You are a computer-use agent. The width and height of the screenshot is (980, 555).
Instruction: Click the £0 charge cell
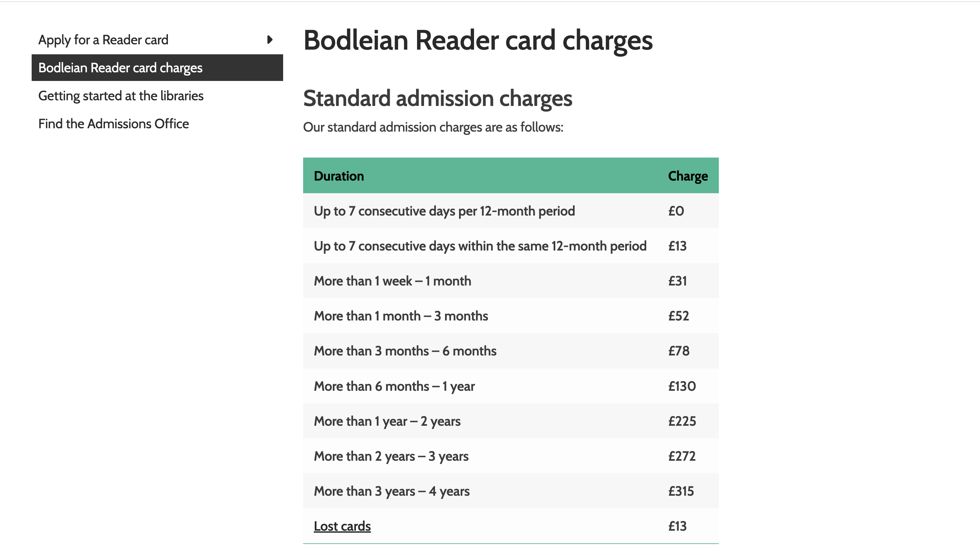[676, 211]
